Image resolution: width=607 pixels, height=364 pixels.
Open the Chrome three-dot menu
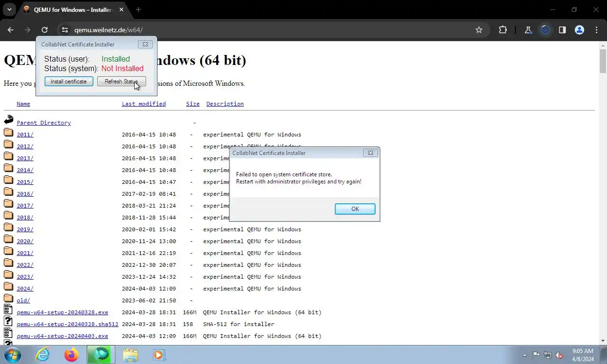[597, 30]
